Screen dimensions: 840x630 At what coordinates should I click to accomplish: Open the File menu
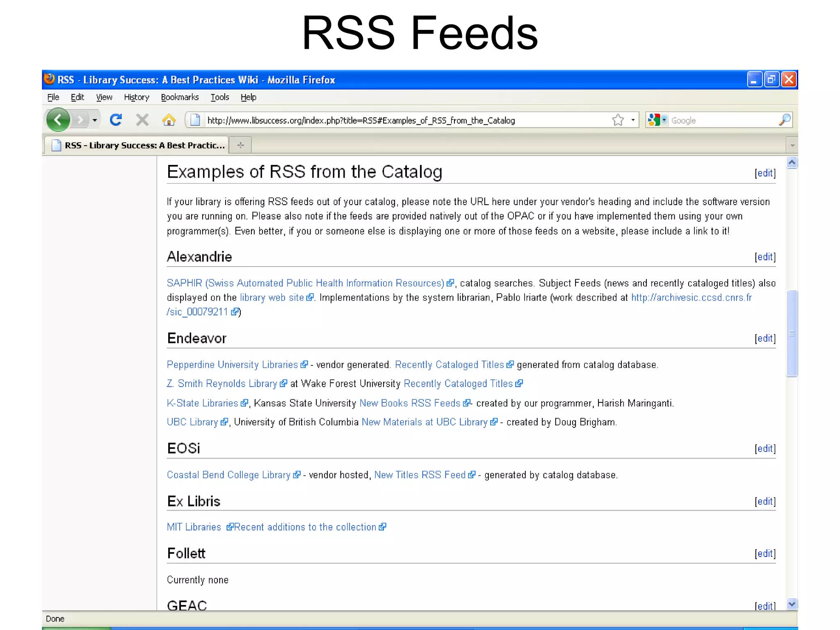pos(53,97)
